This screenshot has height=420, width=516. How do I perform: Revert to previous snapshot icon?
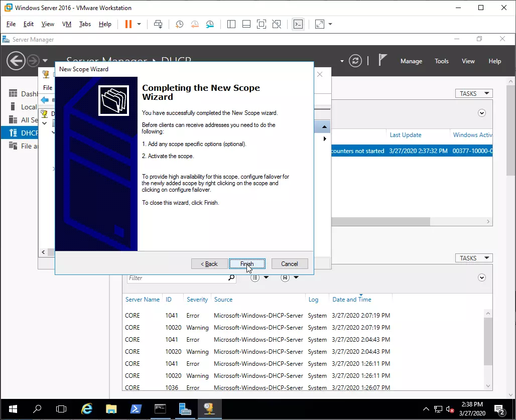(x=195, y=24)
